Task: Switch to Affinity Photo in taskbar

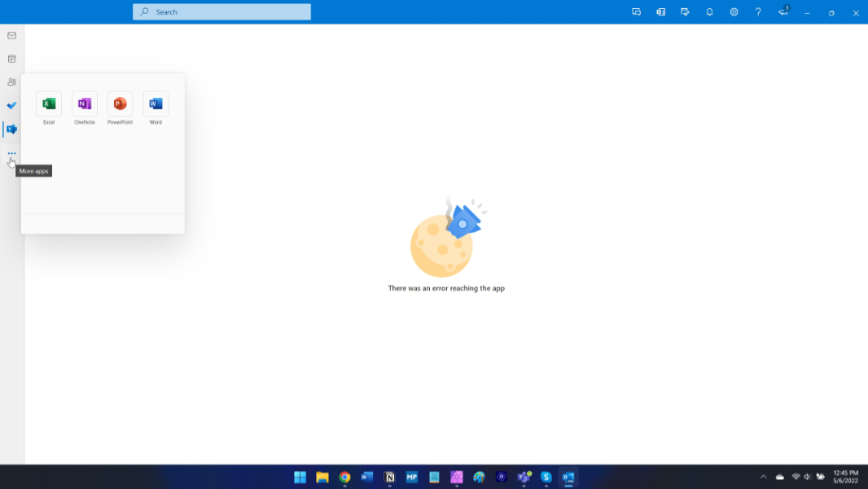Action: pyautogui.click(x=457, y=477)
